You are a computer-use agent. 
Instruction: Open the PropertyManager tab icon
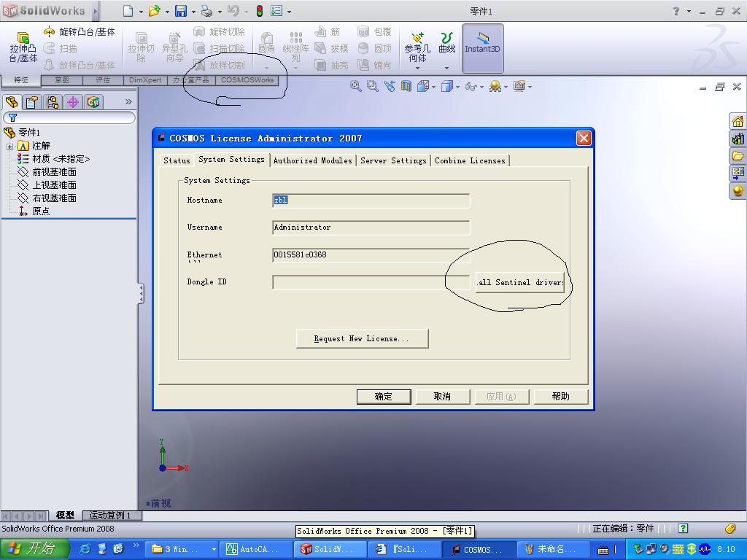click(32, 102)
